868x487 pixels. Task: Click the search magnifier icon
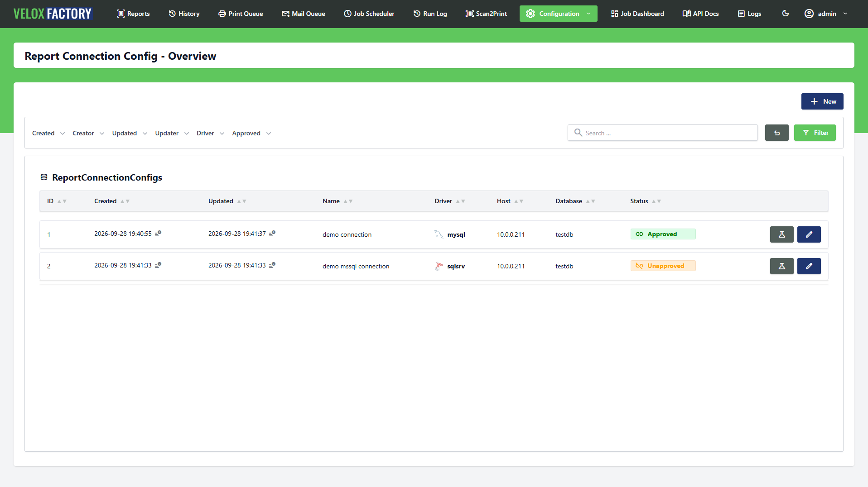click(578, 133)
